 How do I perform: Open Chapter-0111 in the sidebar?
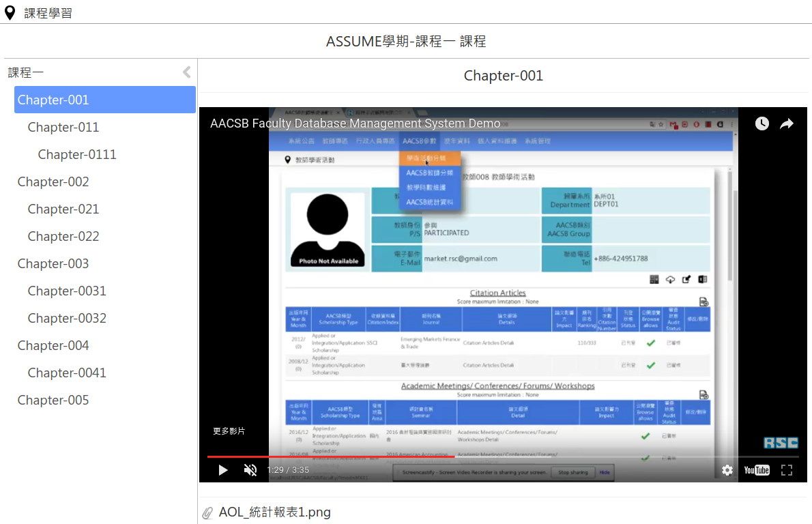pos(77,154)
